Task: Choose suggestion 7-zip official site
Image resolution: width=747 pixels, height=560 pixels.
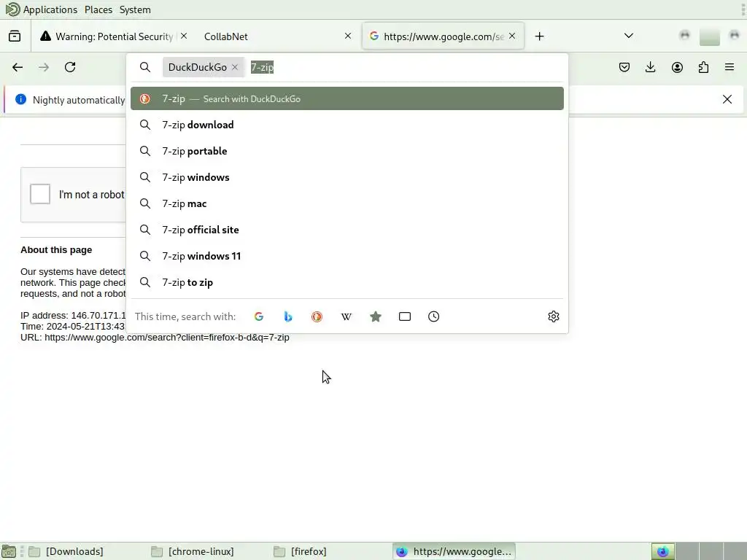Action: (x=347, y=230)
